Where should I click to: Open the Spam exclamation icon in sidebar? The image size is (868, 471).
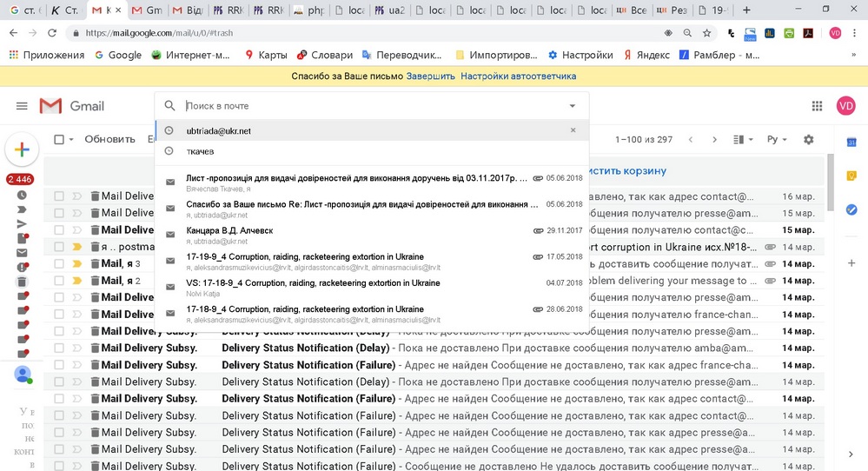(x=22, y=267)
